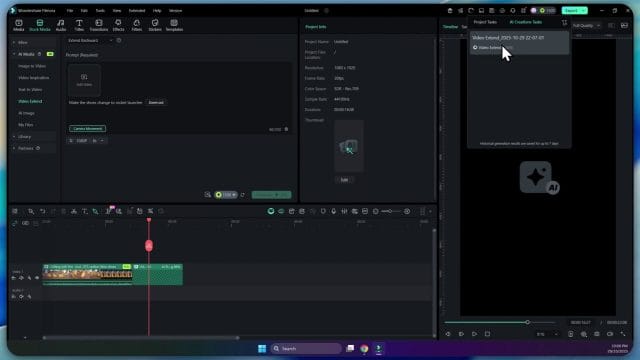Open the Tools menu
This screenshot has height=360, width=640.
click(100, 11)
